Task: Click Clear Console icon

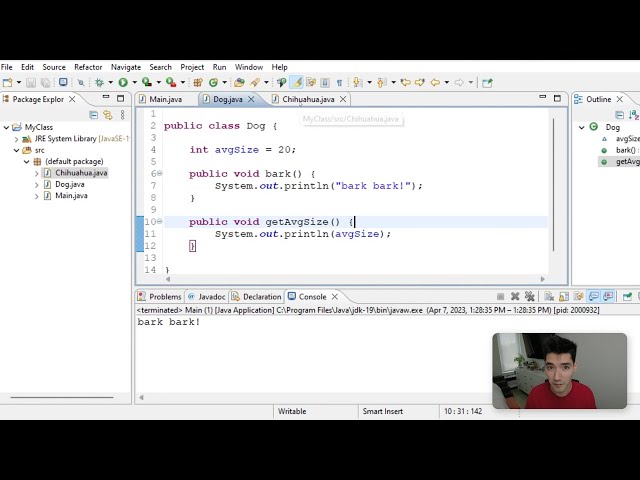Action: tap(549, 297)
